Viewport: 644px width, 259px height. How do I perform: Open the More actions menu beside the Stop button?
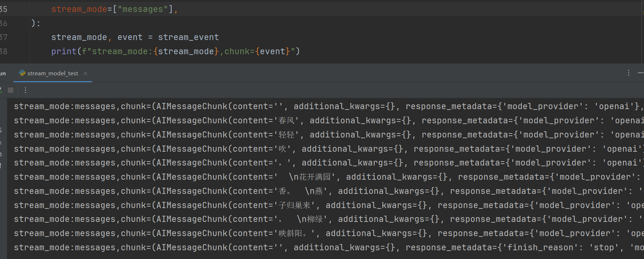point(25,90)
